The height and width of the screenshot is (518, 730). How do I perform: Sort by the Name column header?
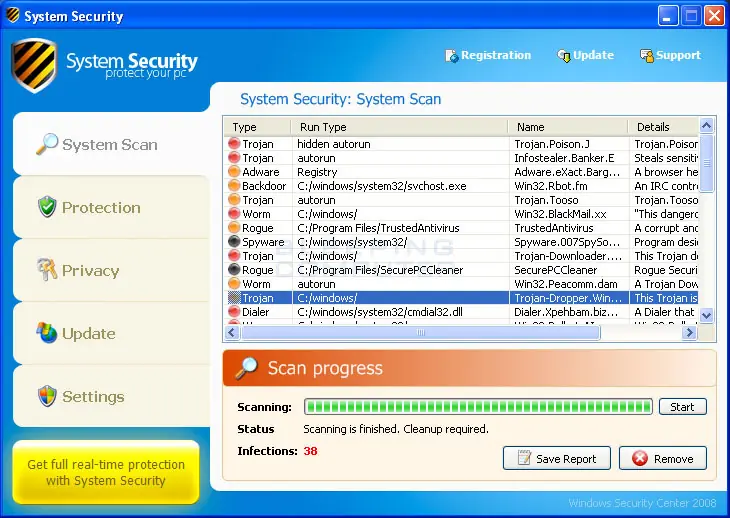click(568, 127)
